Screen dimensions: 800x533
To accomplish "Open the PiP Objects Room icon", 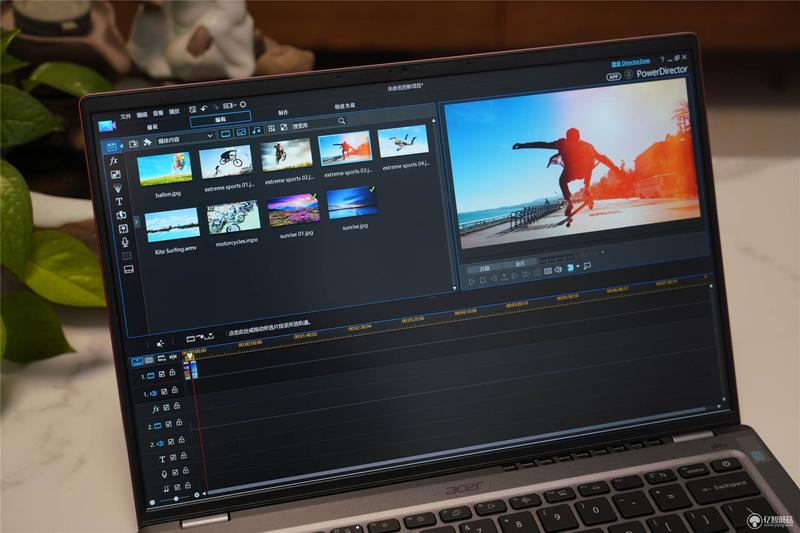I will tap(116, 174).
